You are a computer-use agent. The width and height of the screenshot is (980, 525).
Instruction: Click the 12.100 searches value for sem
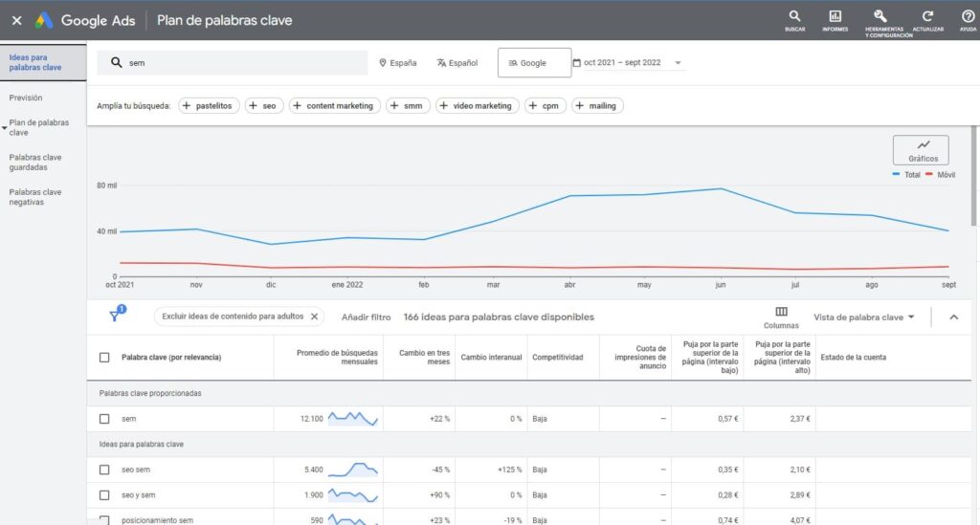(311, 419)
